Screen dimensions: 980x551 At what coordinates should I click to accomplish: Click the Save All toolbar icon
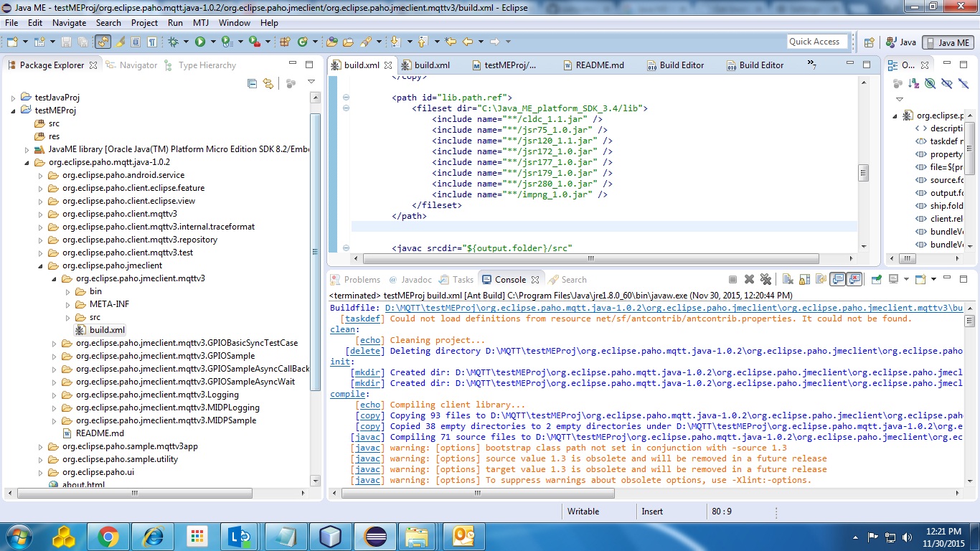click(83, 42)
